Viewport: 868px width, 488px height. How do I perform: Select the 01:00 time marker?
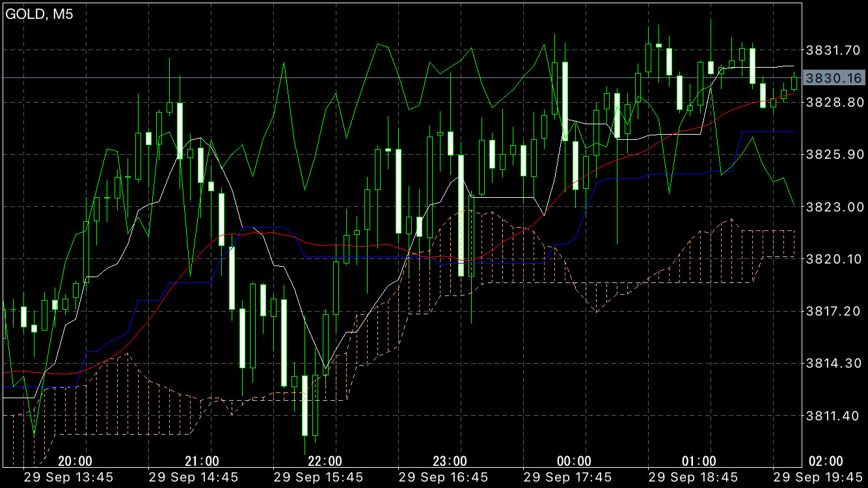click(x=699, y=461)
